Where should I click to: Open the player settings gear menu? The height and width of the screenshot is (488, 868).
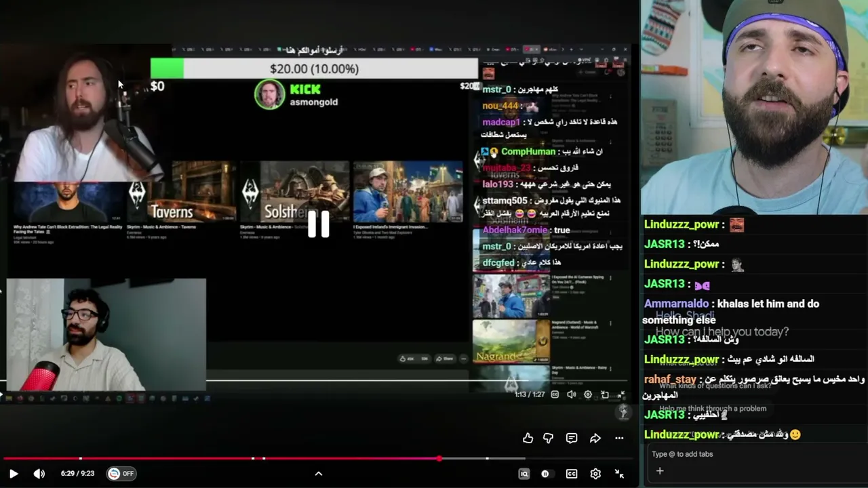[x=595, y=474]
